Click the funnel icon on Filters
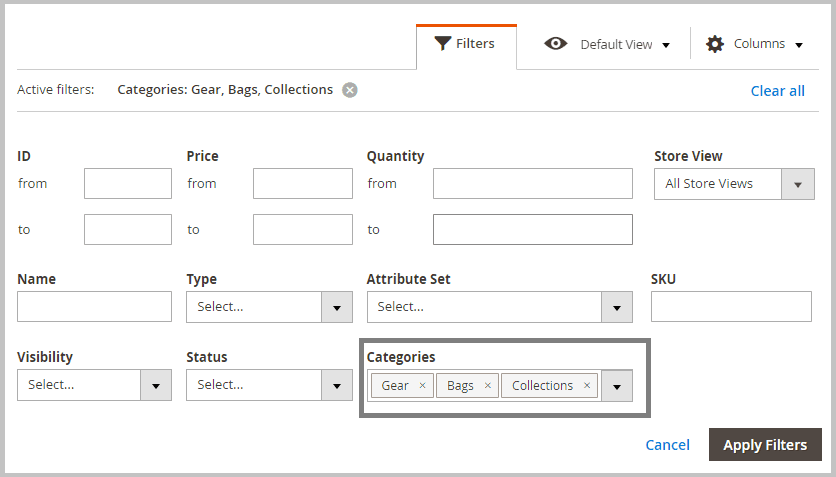The height and width of the screenshot is (477, 836). (442, 44)
